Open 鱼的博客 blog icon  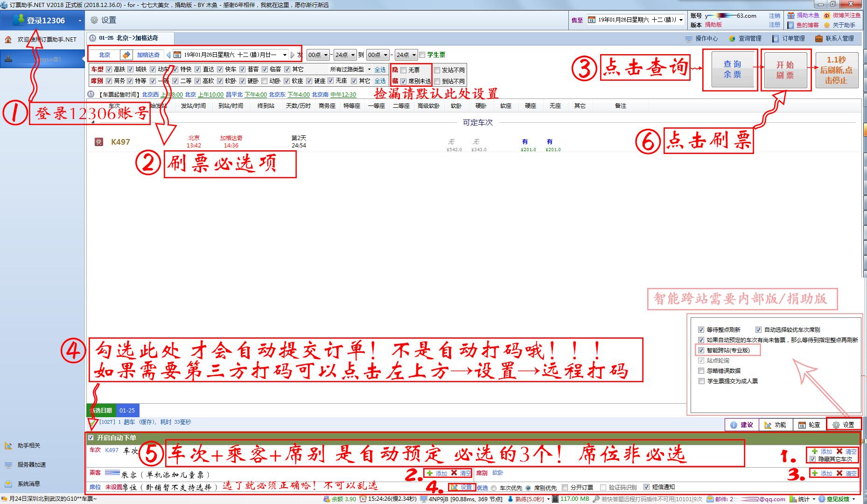791,25
